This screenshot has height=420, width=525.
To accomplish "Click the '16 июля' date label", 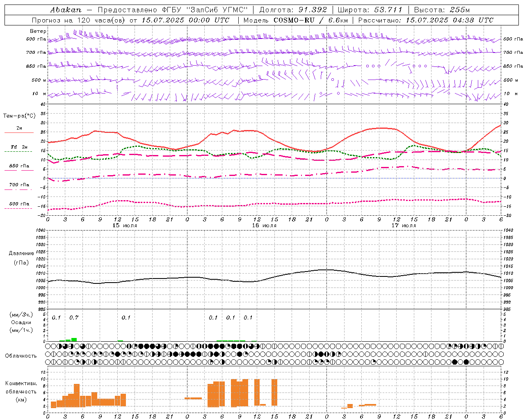I will coord(264,226).
